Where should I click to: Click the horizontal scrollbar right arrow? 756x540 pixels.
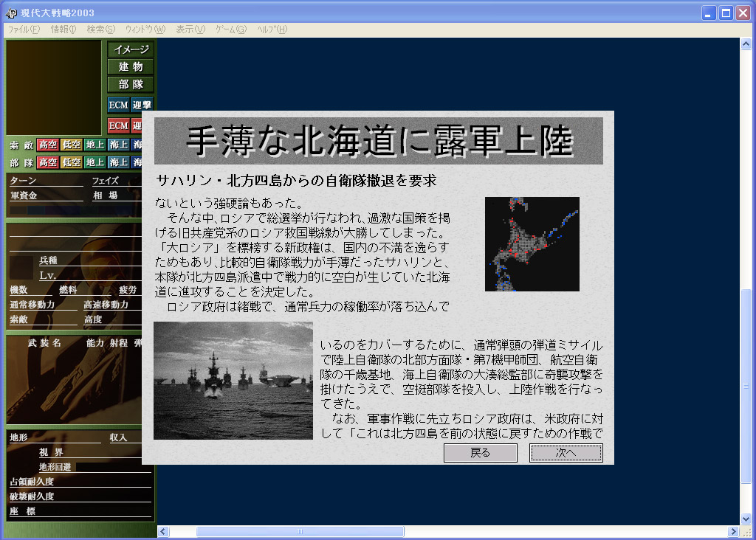733,531
